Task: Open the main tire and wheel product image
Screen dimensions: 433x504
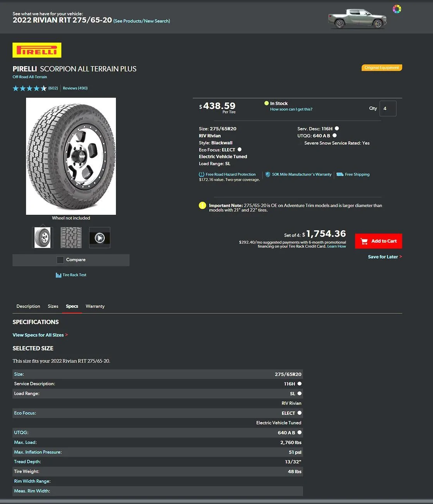Action: pyautogui.click(x=71, y=156)
